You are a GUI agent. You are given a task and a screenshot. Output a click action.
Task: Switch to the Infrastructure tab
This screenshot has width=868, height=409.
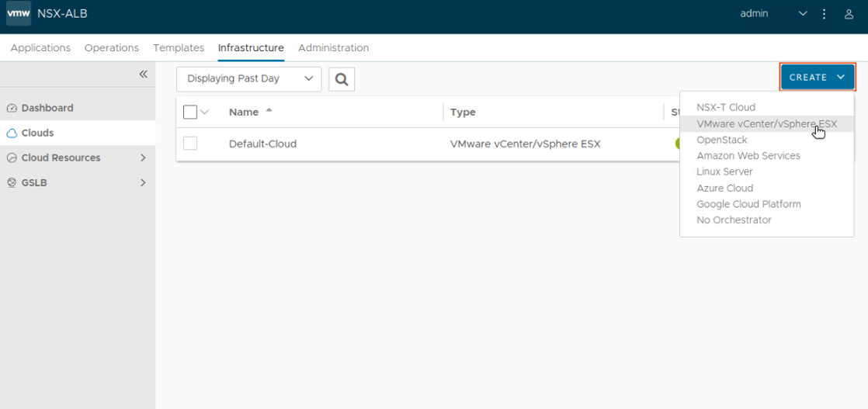tap(251, 47)
